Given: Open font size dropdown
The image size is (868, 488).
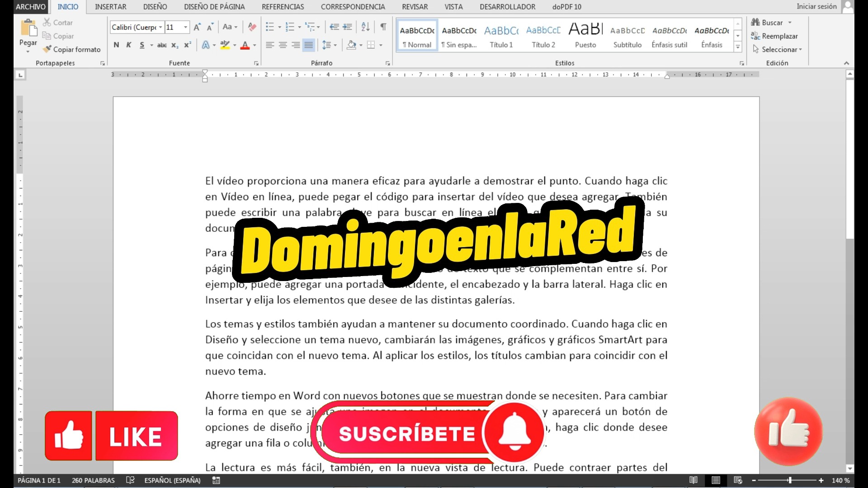Looking at the screenshot, I should 185,27.
